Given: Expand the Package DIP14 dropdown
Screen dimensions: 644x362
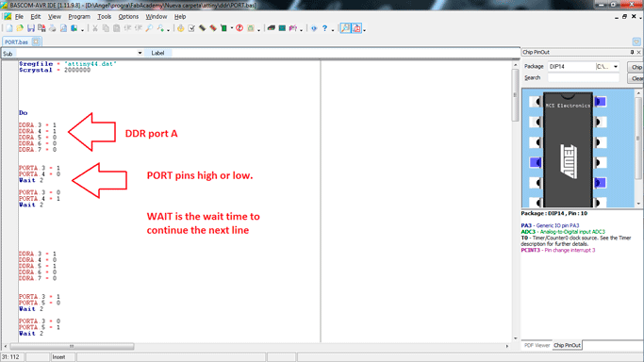Looking at the screenshot, I should click(x=616, y=67).
